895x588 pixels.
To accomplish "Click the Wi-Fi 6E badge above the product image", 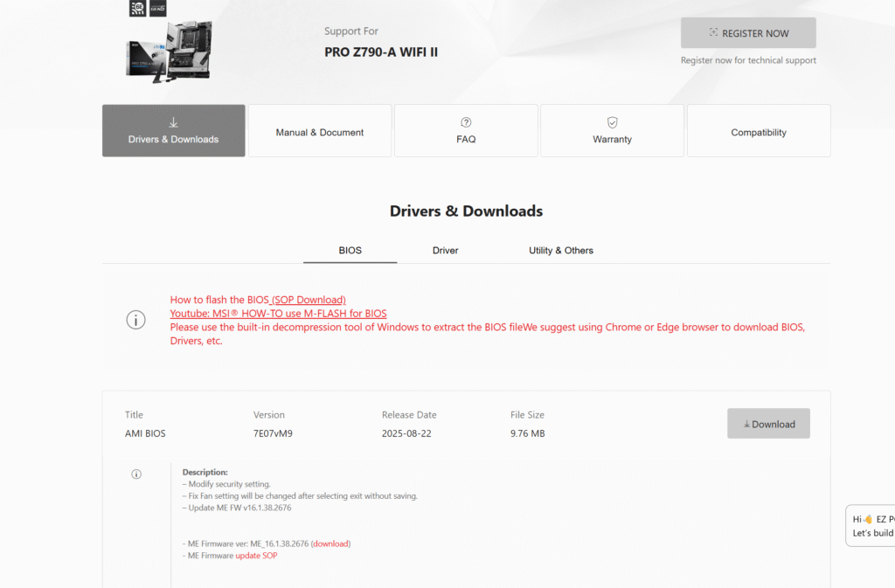I will 137,8.
